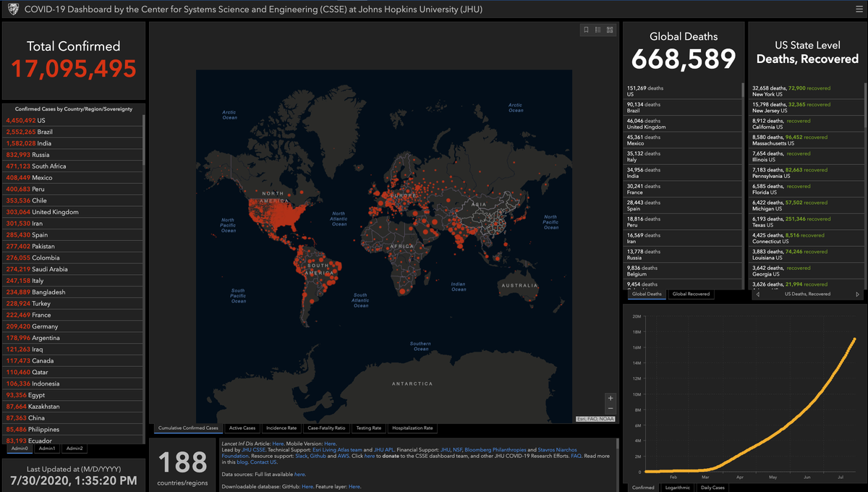Select the Admin2 tab

point(75,449)
